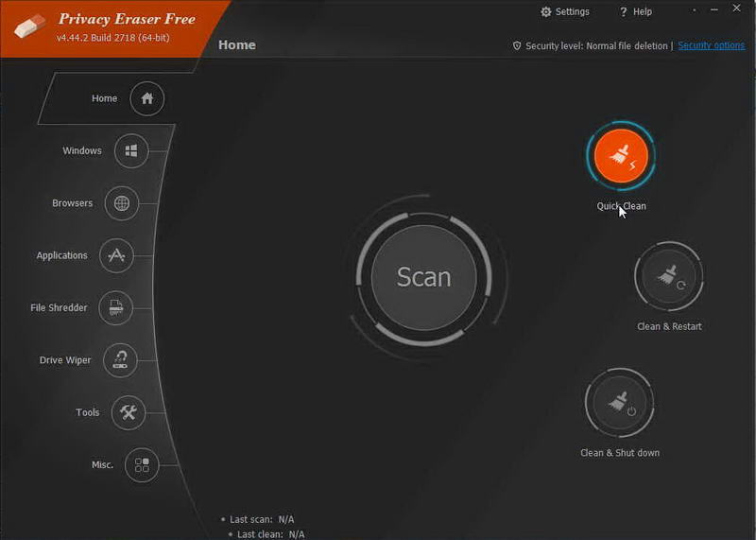Go to the Browsers label in sidebar
Screen dimensions: 756x540
pos(73,203)
